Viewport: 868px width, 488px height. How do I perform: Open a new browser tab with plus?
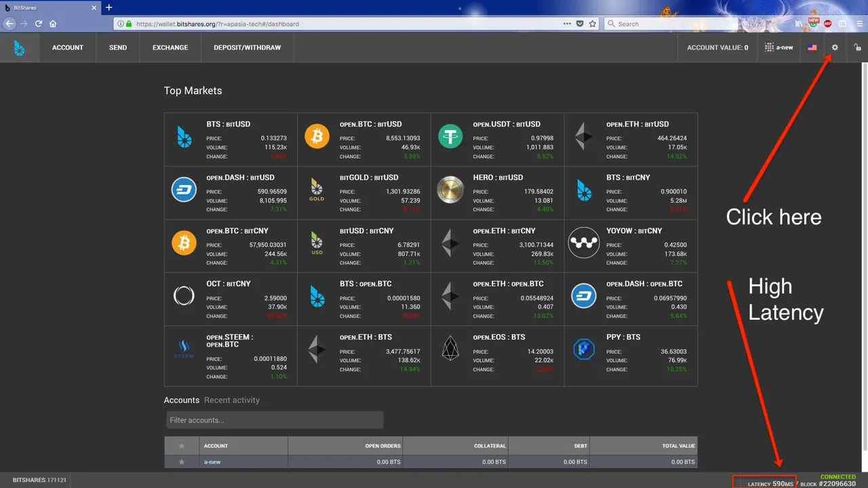(x=108, y=7)
